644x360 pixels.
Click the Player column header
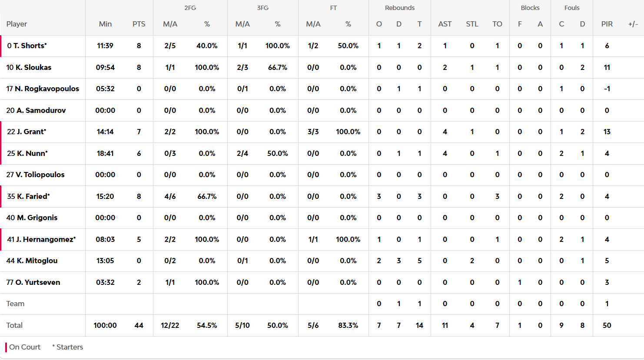17,24
